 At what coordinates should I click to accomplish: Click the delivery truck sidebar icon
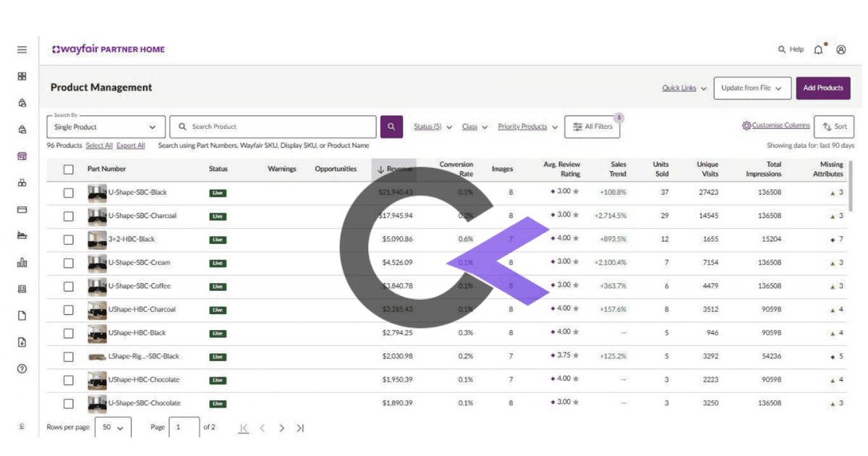pos(22,236)
